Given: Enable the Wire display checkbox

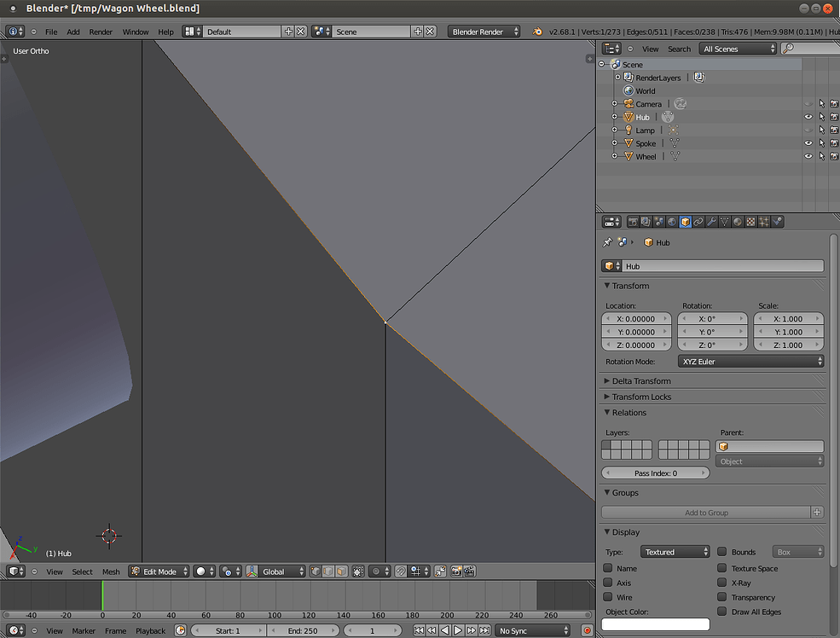Looking at the screenshot, I should click(608, 597).
